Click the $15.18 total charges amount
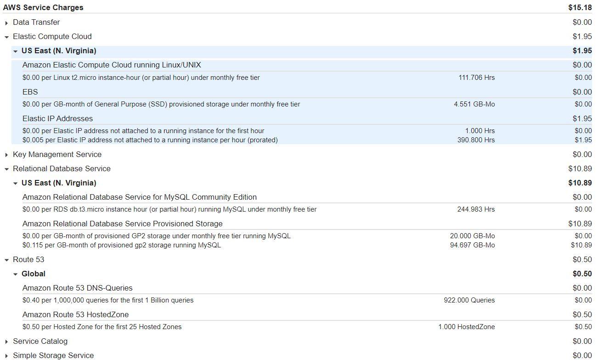Viewport: 604px width, 364px height. point(580,7)
